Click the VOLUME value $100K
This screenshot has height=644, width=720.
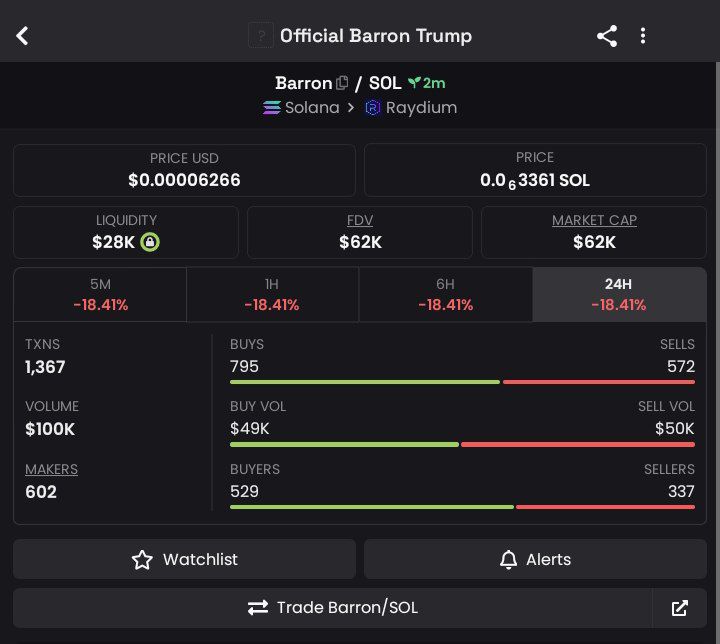[x=50, y=429]
